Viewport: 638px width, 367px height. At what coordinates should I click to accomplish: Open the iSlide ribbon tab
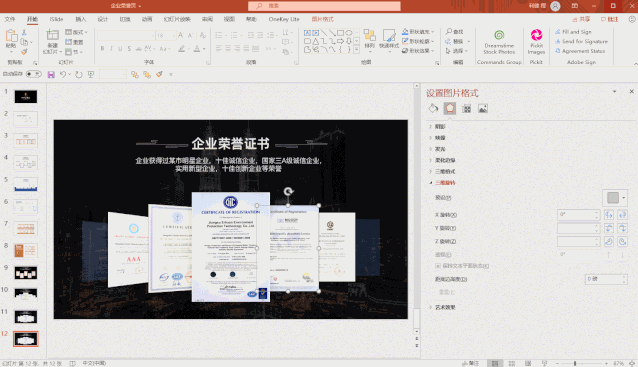[x=57, y=19]
